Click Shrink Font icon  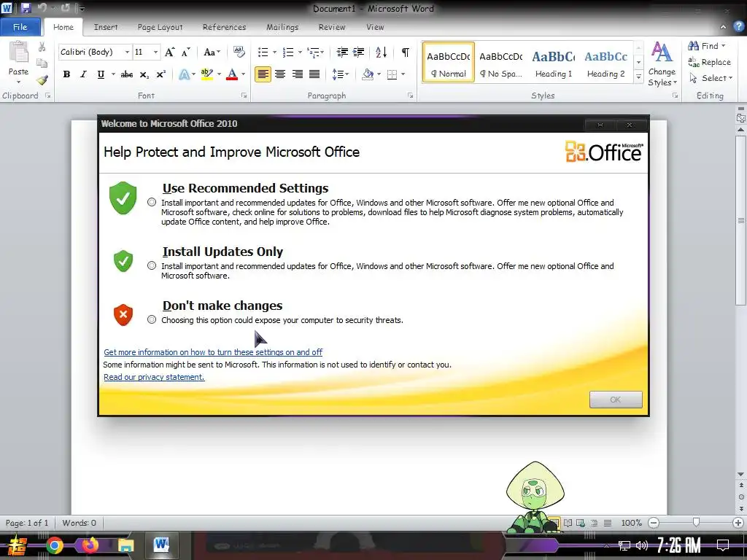(x=186, y=52)
